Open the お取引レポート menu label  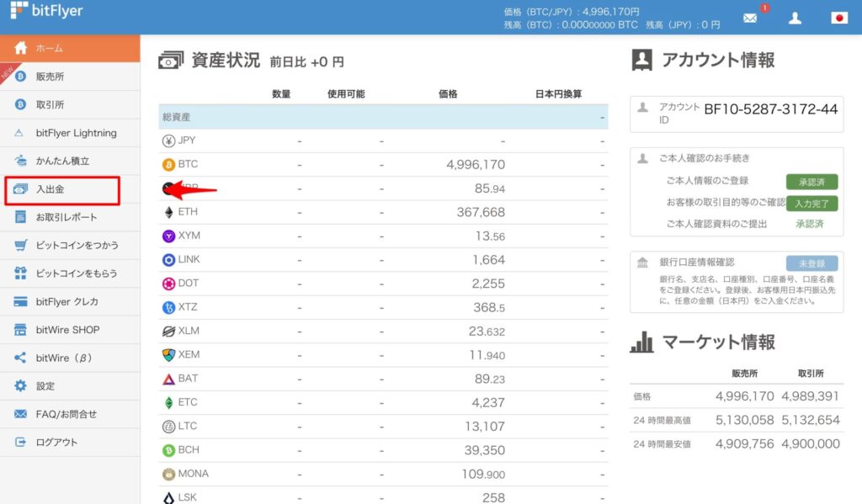[67, 217]
